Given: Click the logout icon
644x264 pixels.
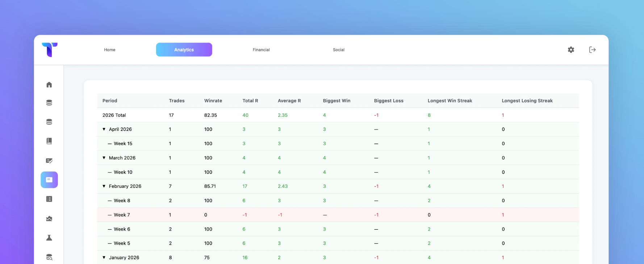Looking at the screenshot, I should coord(593,50).
